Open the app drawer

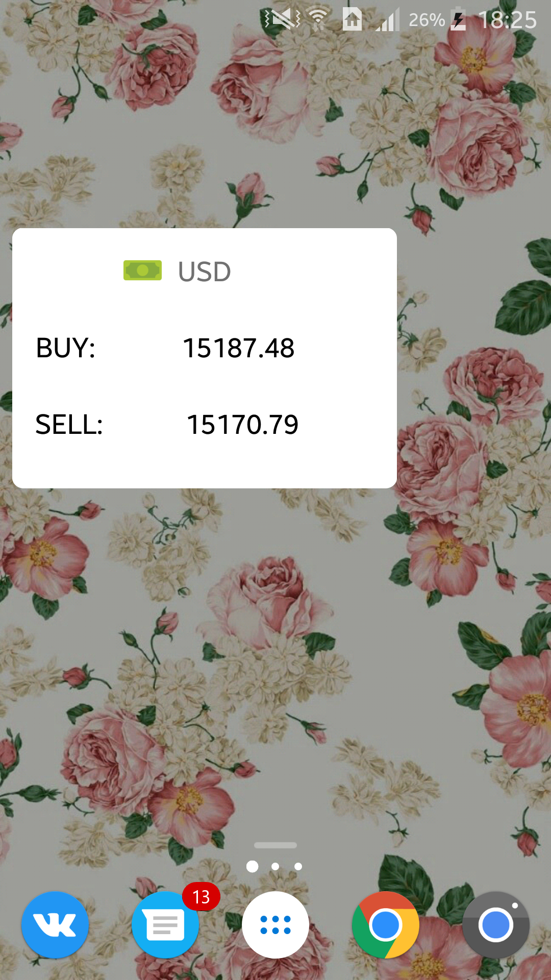pyautogui.click(x=275, y=924)
